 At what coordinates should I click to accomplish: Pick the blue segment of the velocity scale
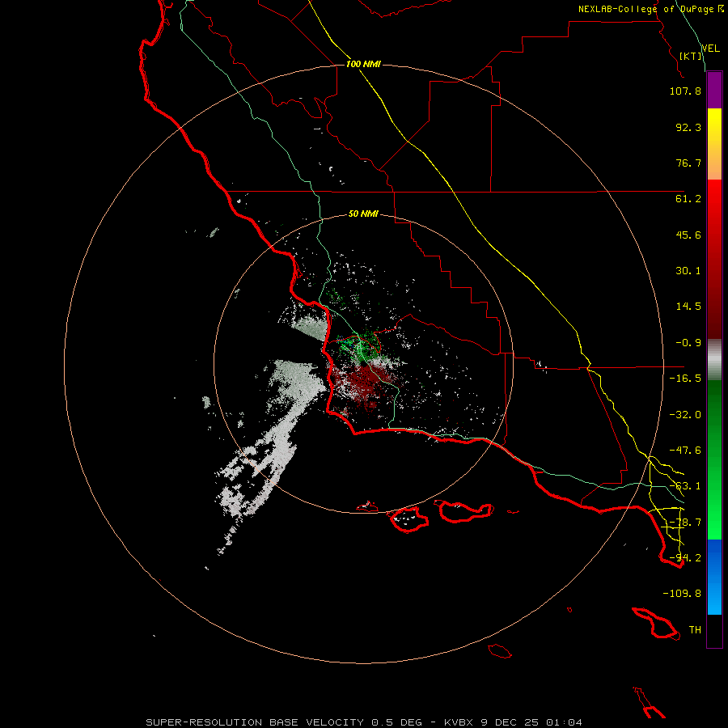(x=714, y=577)
